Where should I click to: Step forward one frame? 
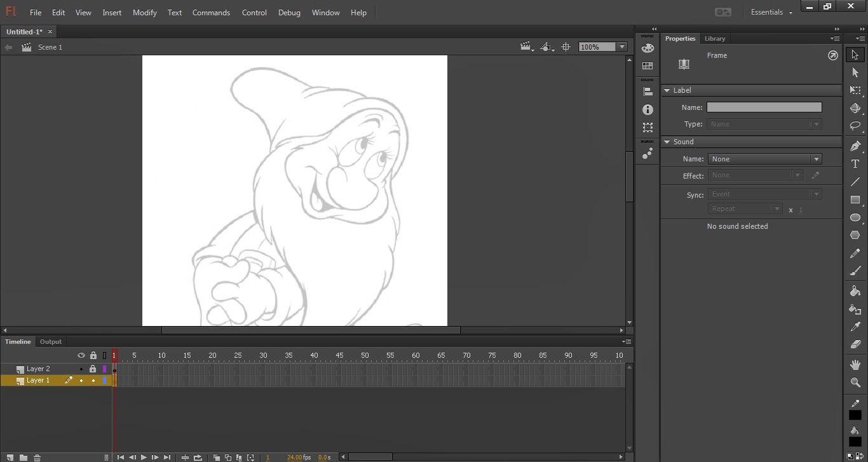tap(155, 458)
